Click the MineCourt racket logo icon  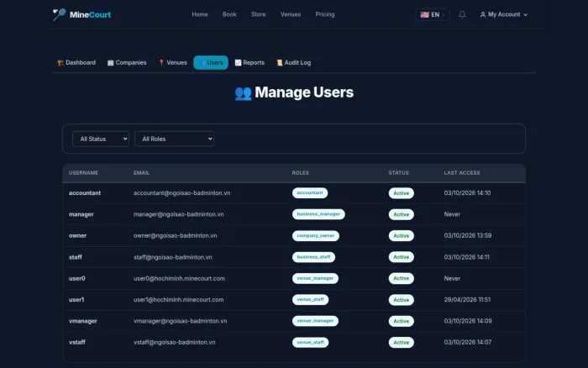pos(59,14)
